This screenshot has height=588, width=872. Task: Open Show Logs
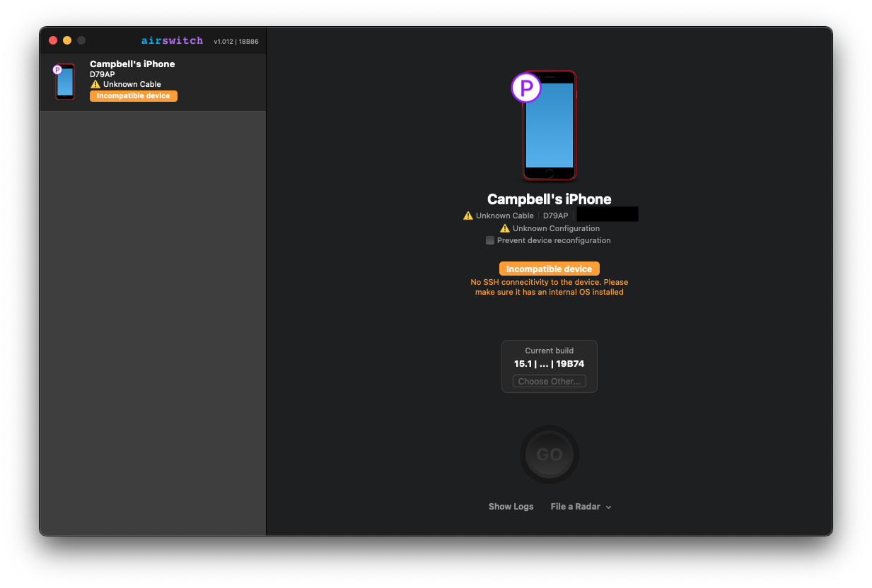[511, 507]
